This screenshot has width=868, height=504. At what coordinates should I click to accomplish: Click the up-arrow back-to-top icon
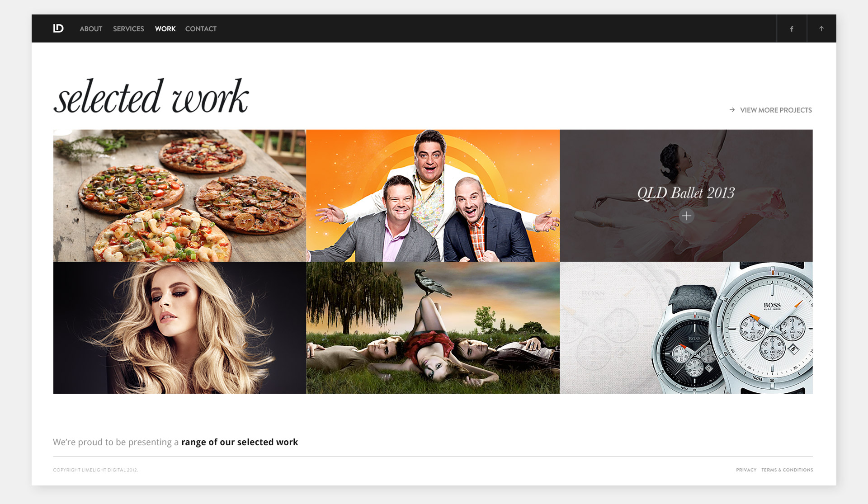[x=821, y=28]
